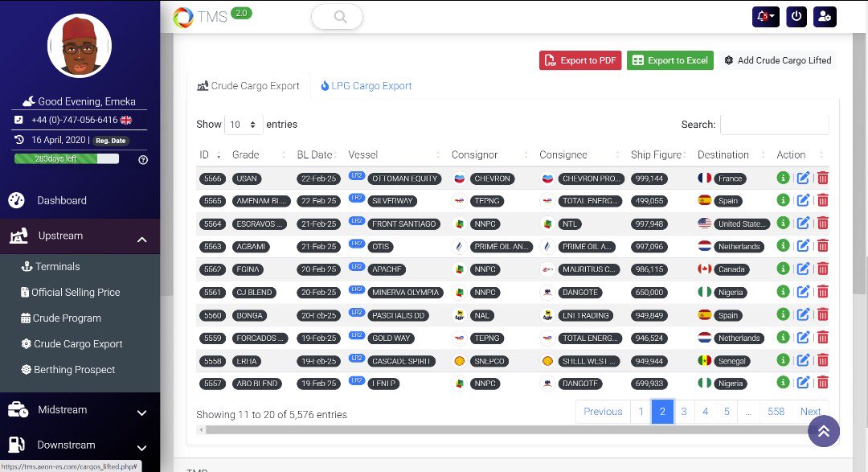Open Crude Program page
This screenshot has height=472, width=868.
[x=61, y=318]
